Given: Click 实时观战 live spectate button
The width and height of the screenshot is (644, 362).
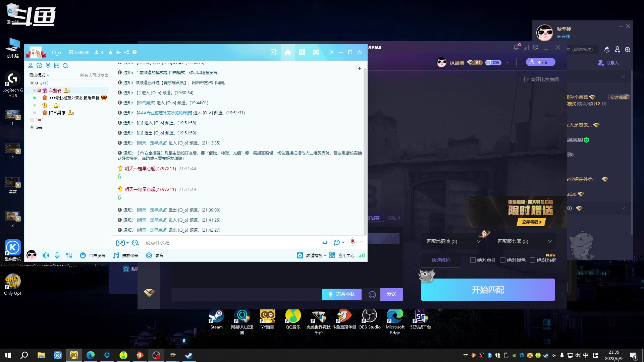Looking at the screenshot, I should pyautogui.click(x=619, y=97).
